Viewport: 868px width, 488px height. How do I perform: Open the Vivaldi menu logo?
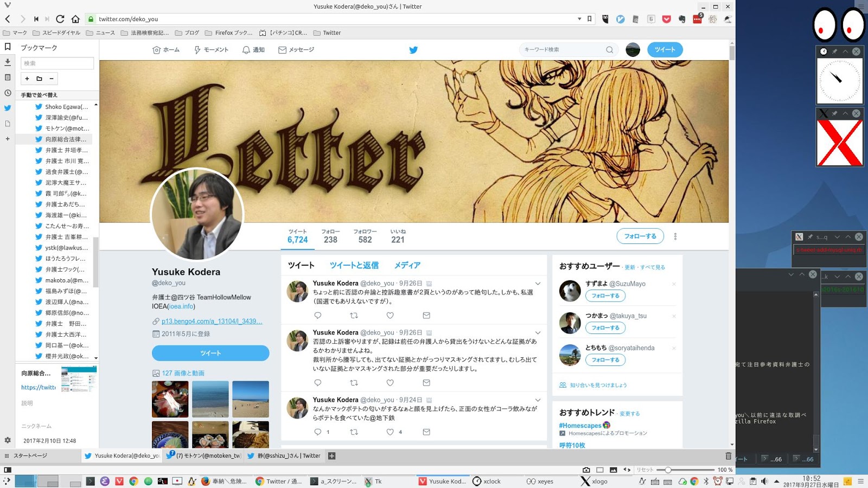coord(7,5)
